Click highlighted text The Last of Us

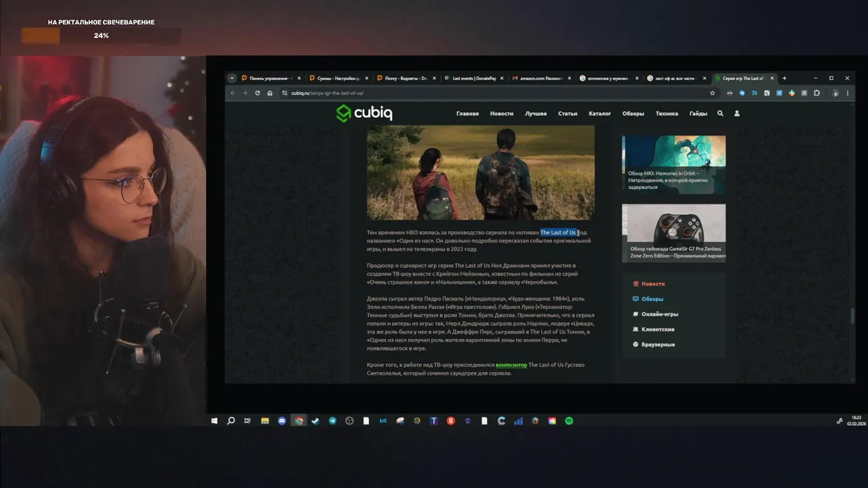point(558,232)
